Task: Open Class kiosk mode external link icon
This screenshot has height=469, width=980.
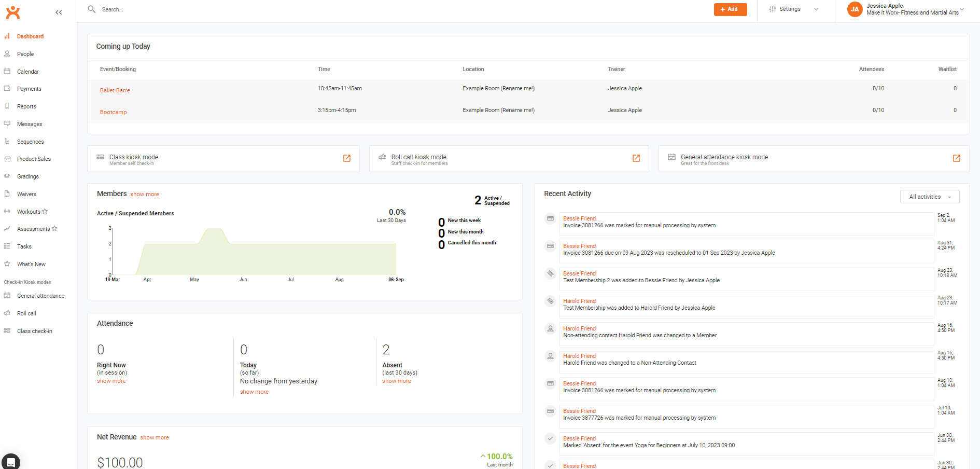Action: click(x=347, y=158)
